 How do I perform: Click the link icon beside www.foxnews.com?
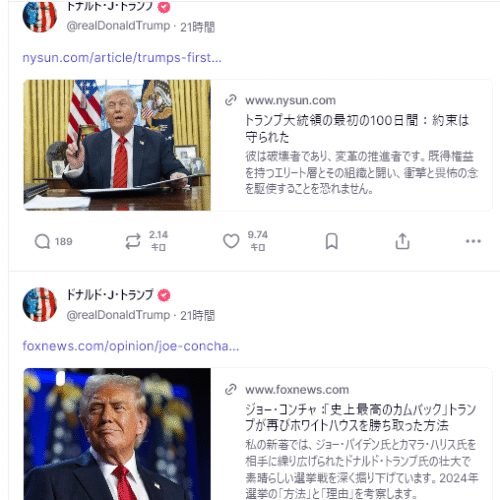[x=231, y=389]
